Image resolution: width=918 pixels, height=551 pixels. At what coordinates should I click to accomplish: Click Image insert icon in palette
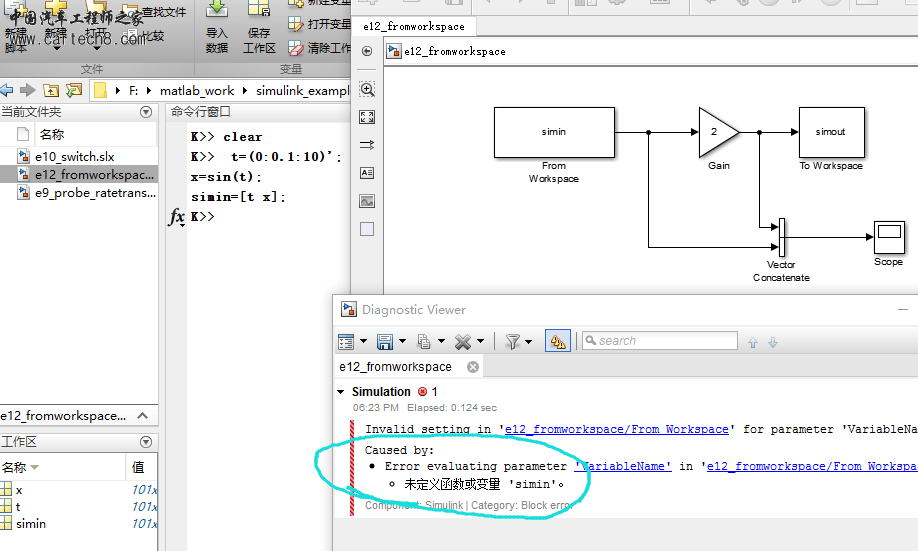(367, 201)
